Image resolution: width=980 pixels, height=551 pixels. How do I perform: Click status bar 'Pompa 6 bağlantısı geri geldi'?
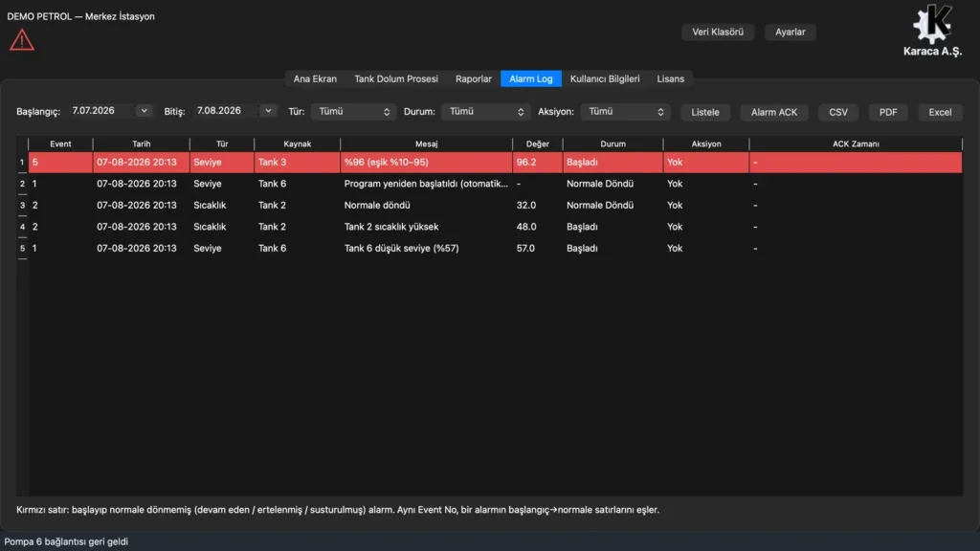click(x=66, y=541)
